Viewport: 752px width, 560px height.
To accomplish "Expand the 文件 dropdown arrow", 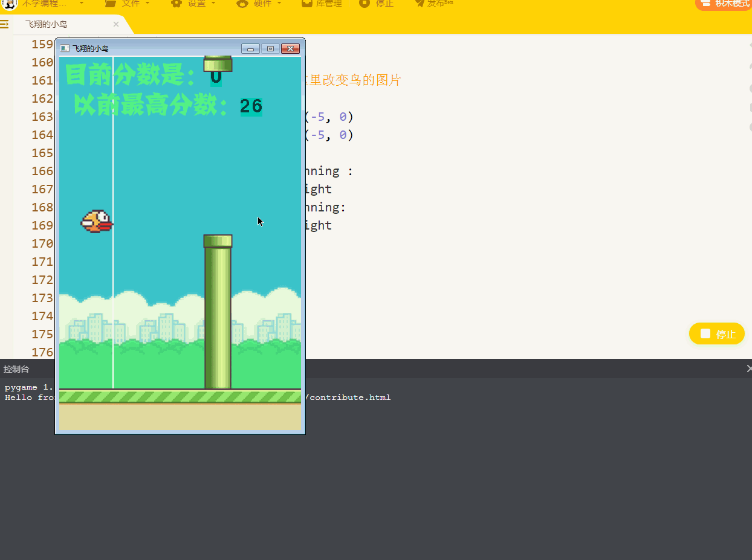I will point(147,3).
